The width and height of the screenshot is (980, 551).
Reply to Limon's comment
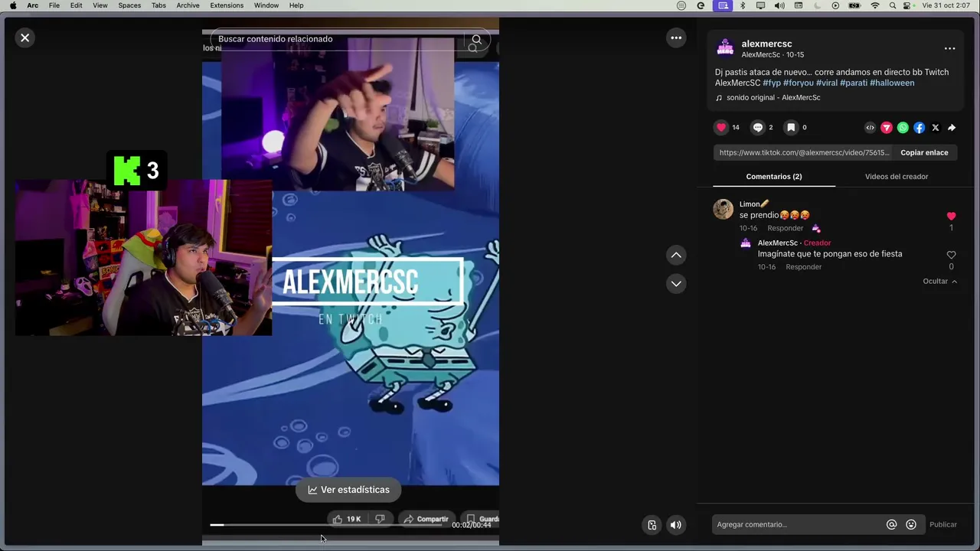[x=786, y=228]
